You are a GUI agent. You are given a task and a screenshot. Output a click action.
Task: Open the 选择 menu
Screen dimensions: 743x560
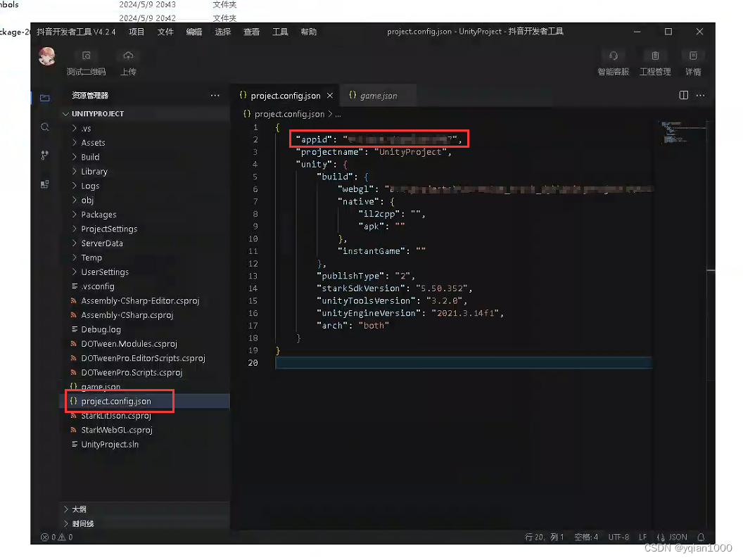click(223, 32)
